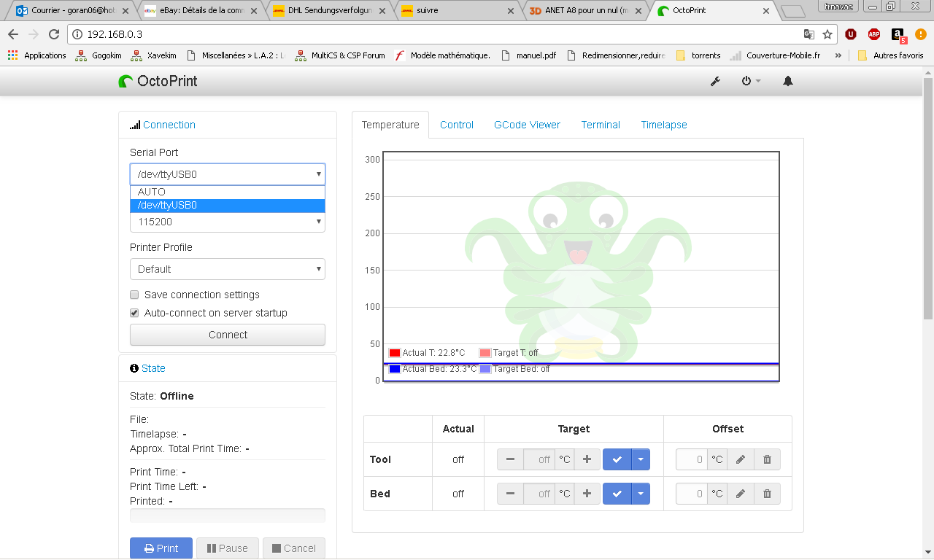Viewport: 934px width, 560px height.
Task: Increase Tool target temperature with plus button
Action: coord(587,459)
